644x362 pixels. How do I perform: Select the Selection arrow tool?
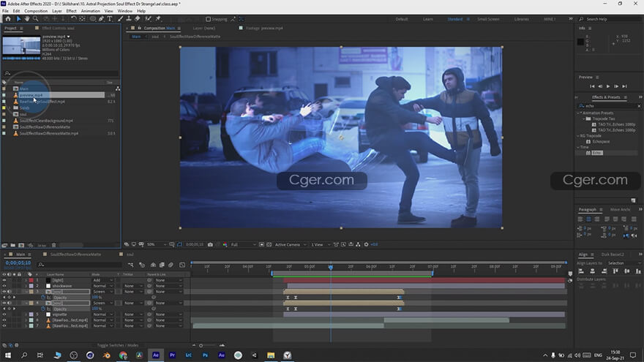click(18, 19)
